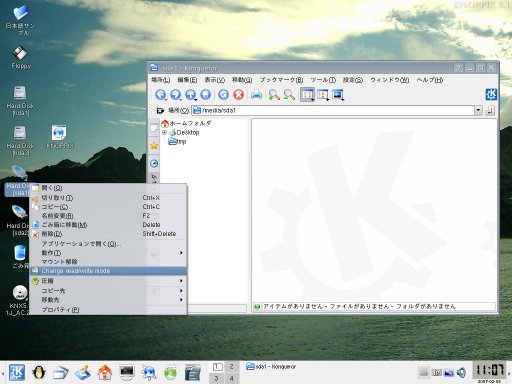Stop loading with the red X toolbar icon
Viewport: 512px width, 384px height.
click(239, 95)
